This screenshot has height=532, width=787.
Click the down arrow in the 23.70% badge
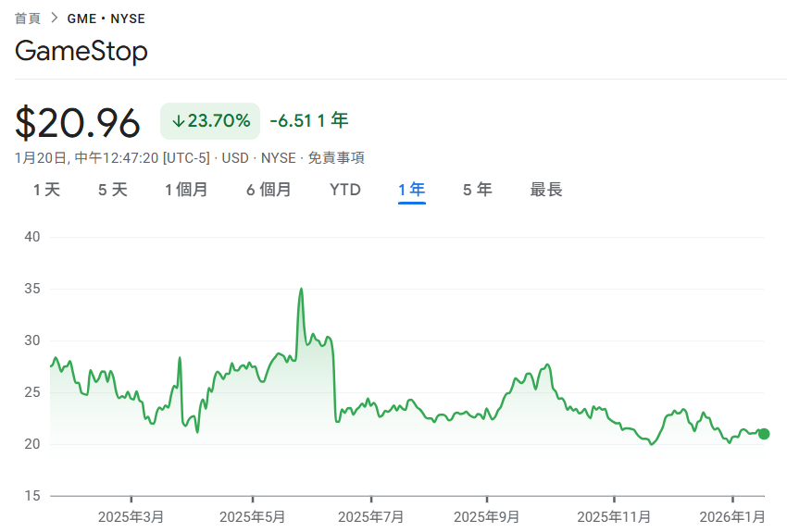click(178, 121)
